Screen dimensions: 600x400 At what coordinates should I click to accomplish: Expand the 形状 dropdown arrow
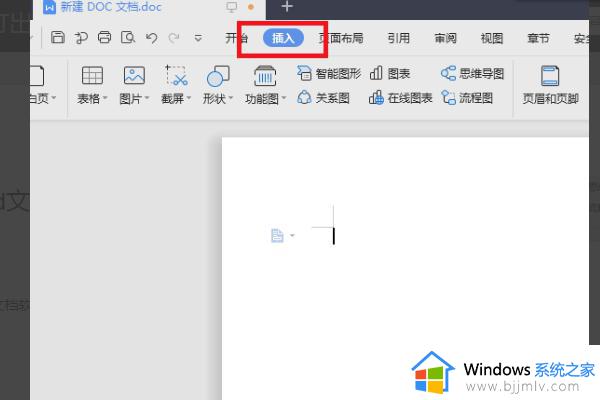[231, 98]
